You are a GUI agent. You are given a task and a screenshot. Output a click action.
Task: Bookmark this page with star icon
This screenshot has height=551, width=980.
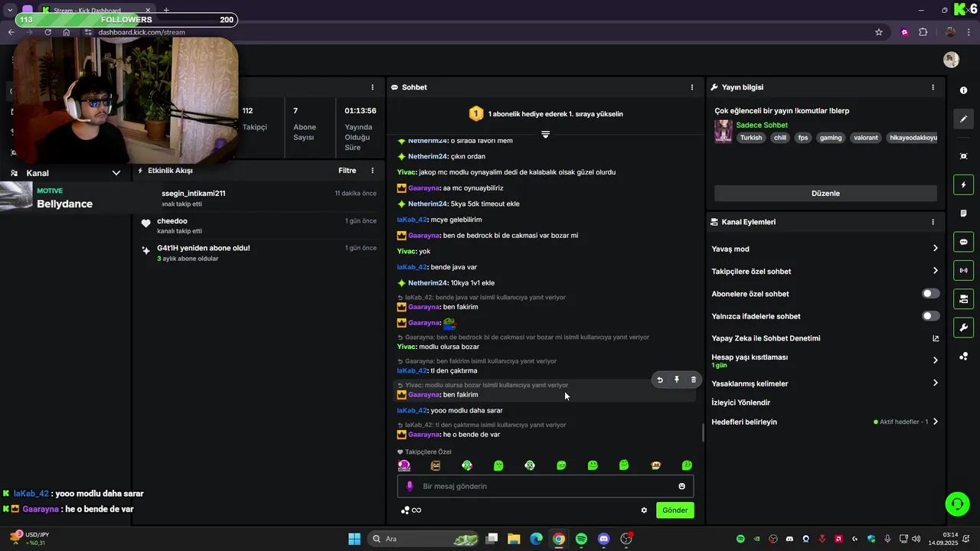(879, 32)
